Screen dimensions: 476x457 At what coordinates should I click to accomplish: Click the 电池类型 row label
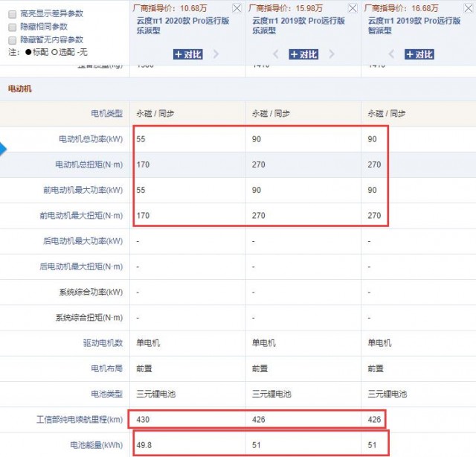pos(107,394)
